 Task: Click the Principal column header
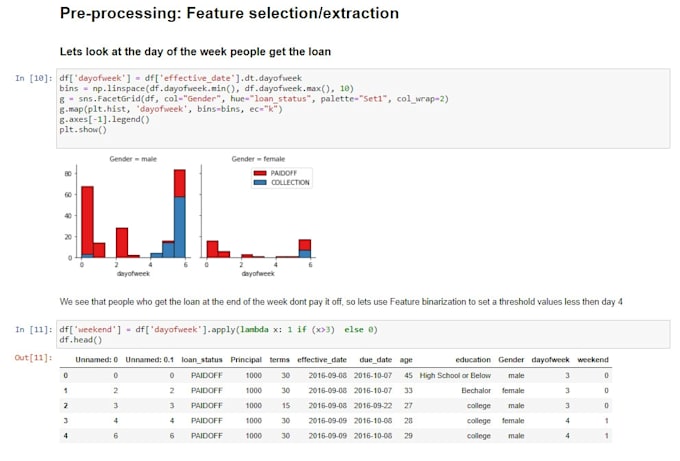pyautogui.click(x=246, y=360)
